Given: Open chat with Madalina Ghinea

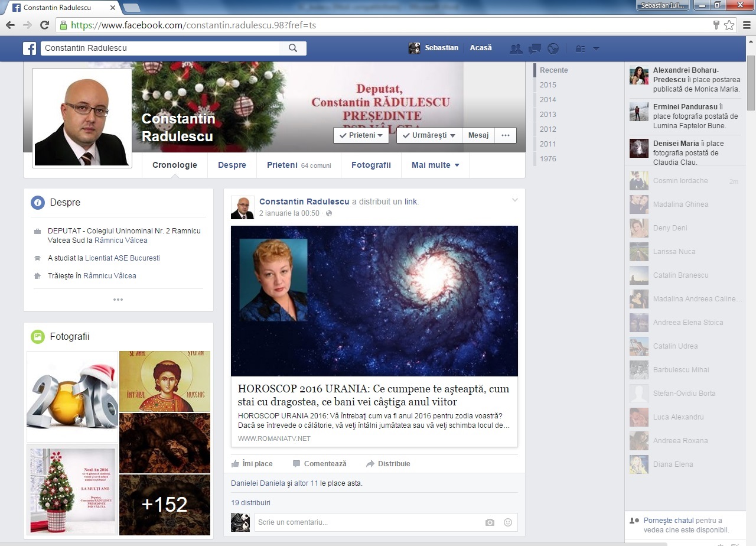Looking at the screenshot, I should point(684,204).
